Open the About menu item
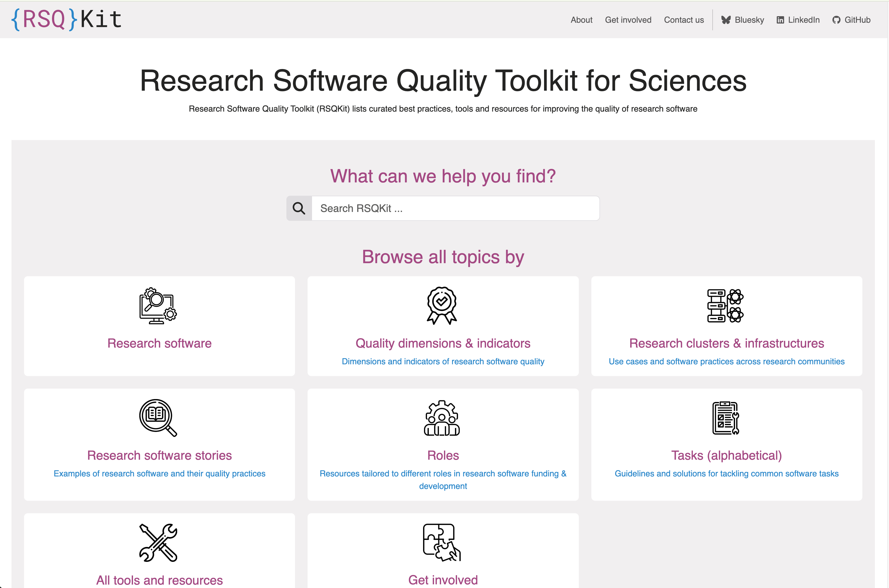The image size is (889, 588). (x=581, y=20)
